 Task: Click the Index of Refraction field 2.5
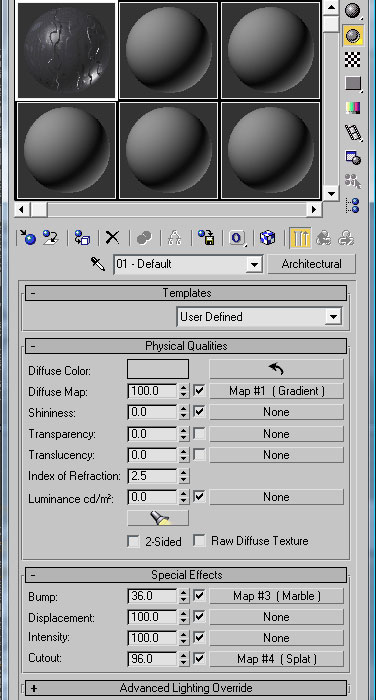pos(153,476)
